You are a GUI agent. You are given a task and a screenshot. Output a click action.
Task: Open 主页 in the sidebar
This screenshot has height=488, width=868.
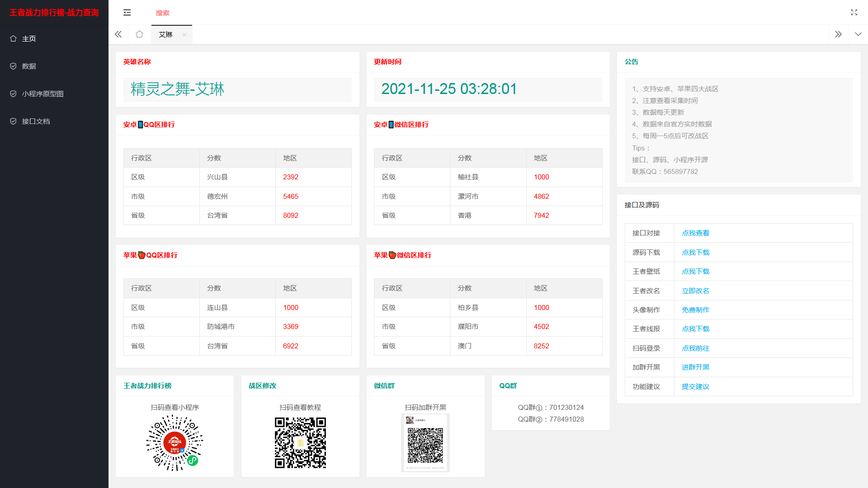click(29, 39)
